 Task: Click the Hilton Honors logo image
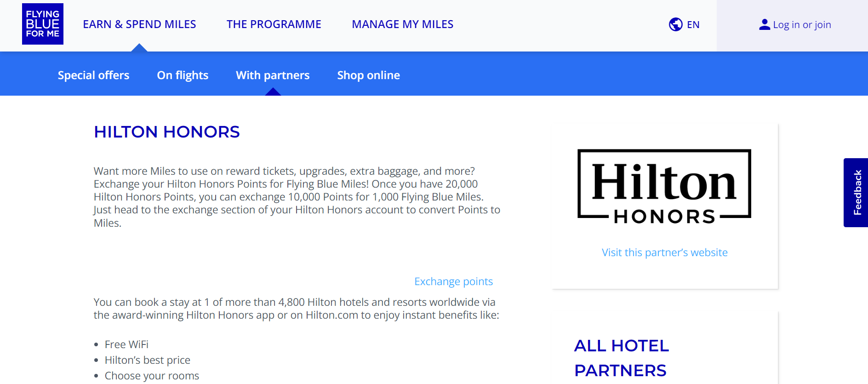pyautogui.click(x=664, y=186)
